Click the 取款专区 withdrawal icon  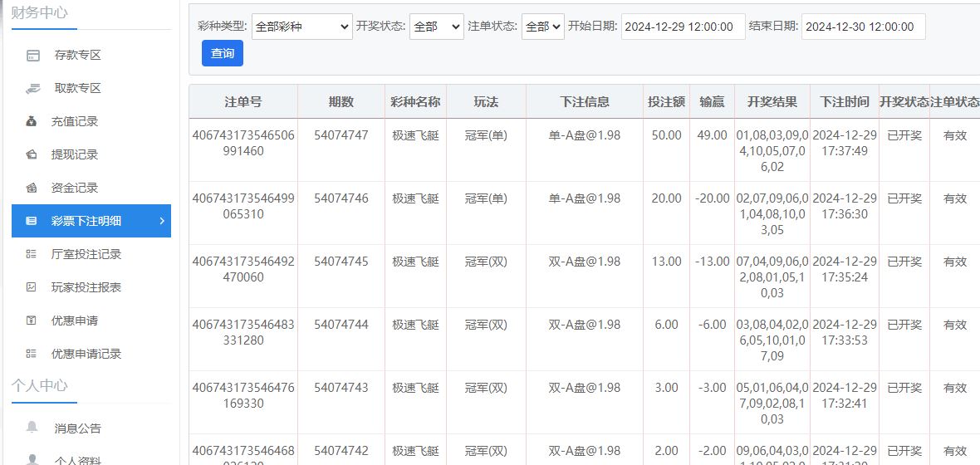[32, 88]
